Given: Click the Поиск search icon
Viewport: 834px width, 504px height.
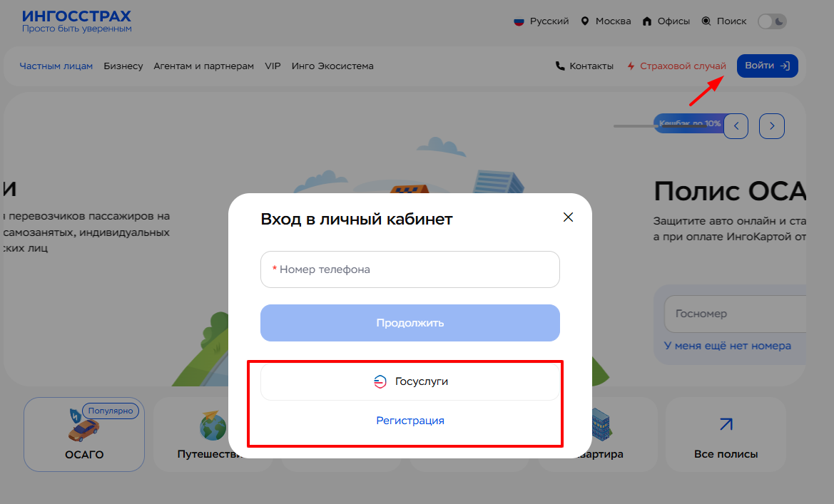Looking at the screenshot, I should pos(706,21).
